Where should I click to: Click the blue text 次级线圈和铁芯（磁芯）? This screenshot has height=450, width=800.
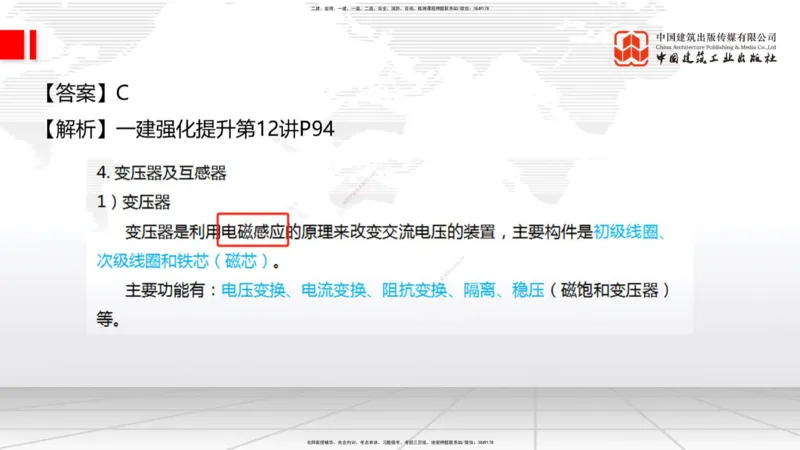(x=183, y=261)
